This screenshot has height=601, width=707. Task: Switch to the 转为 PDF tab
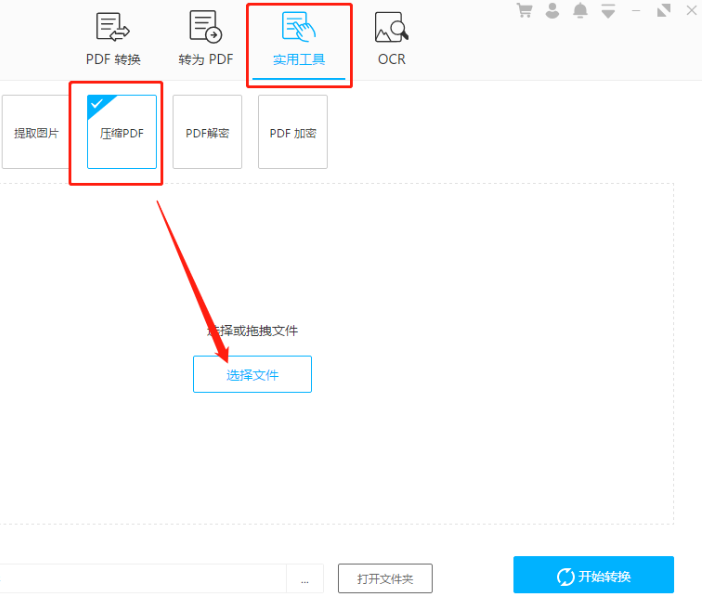pos(206,40)
